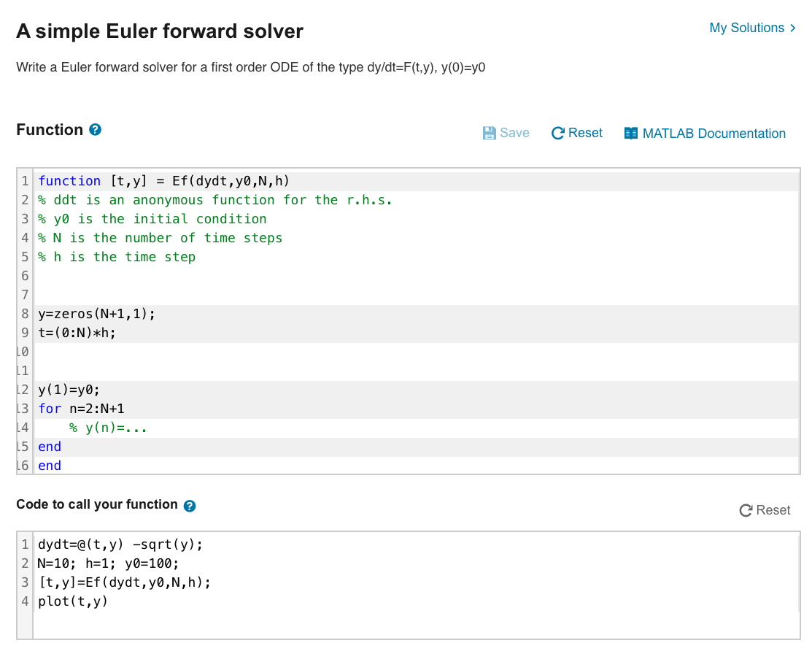
Task: Click the chevron arrow after My Solutions
Action: click(793, 28)
